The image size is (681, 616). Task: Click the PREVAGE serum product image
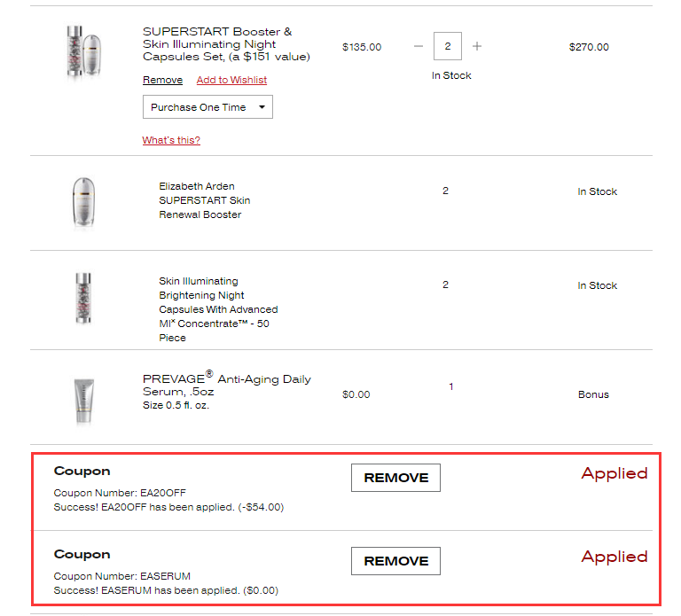point(81,401)
